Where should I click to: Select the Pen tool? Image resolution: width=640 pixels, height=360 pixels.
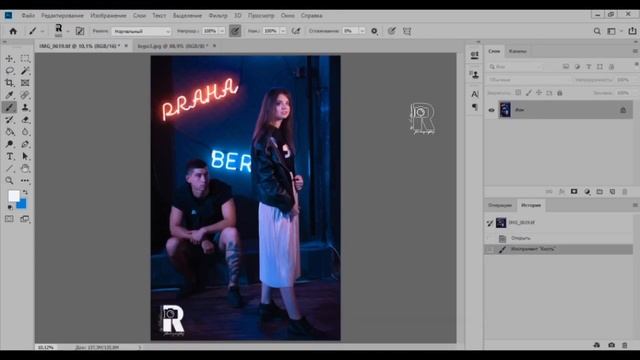(25, 144)
